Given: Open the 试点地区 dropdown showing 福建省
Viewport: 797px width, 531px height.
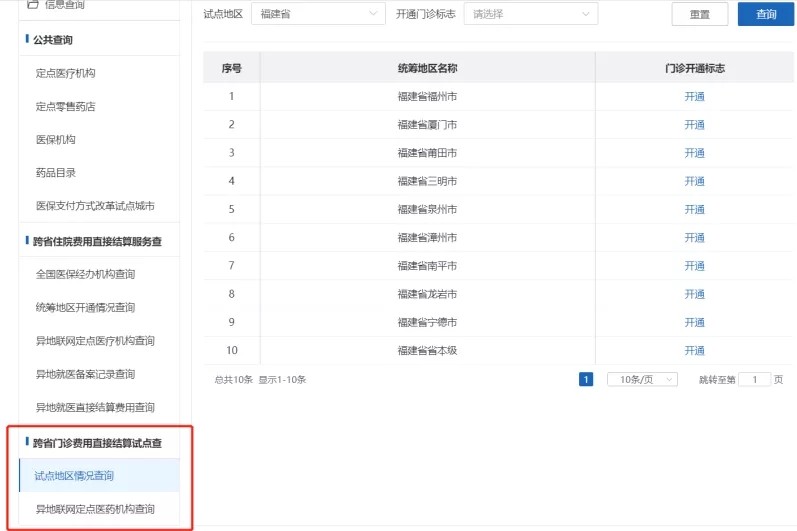Looking at the screenshot, I should pos(318,14).
